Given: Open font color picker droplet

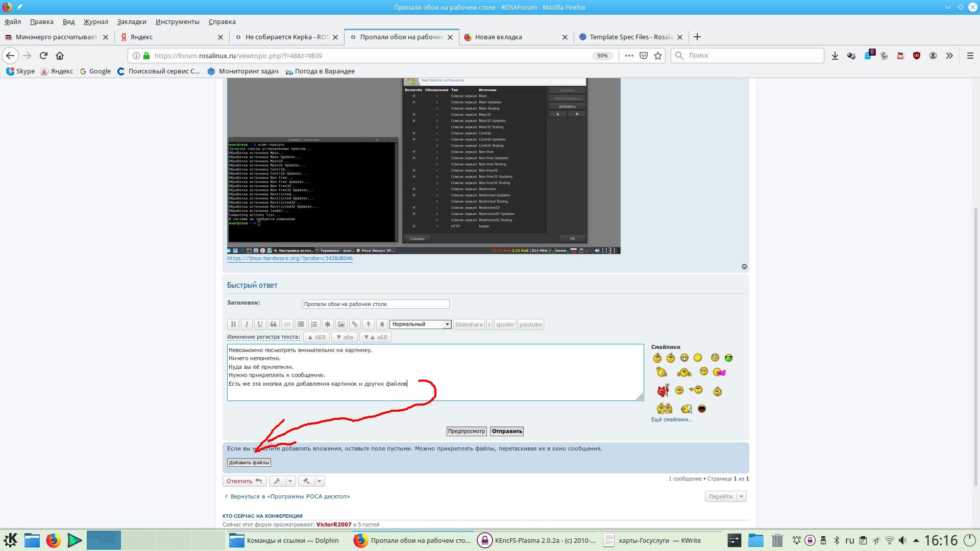Looking at the screenshot, I should 382,324.
